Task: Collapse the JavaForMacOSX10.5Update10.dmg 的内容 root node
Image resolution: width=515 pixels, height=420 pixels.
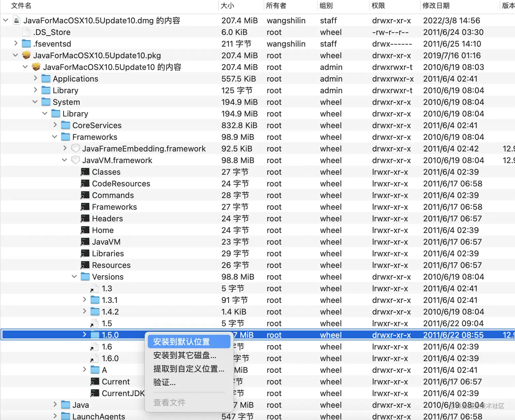Action: pyautogui.click(x=6, y=20)
